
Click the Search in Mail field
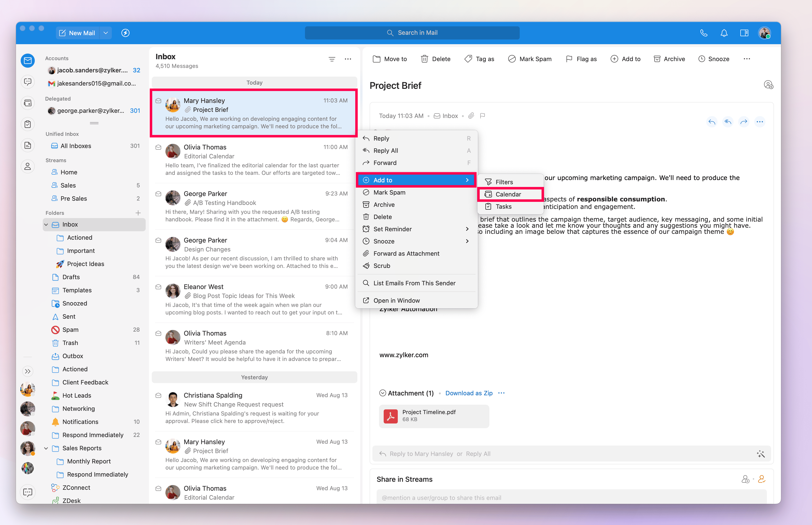[412, 33]
